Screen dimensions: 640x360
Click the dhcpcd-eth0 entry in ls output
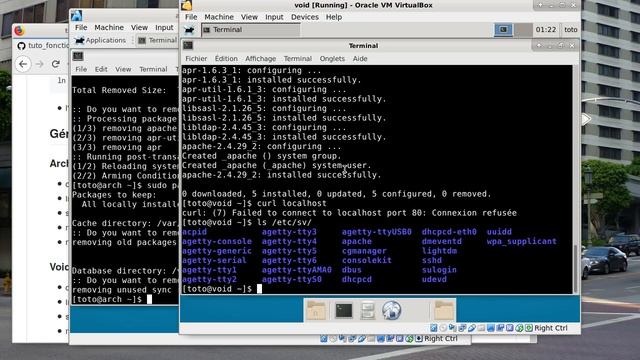click(x=449, y=232)
